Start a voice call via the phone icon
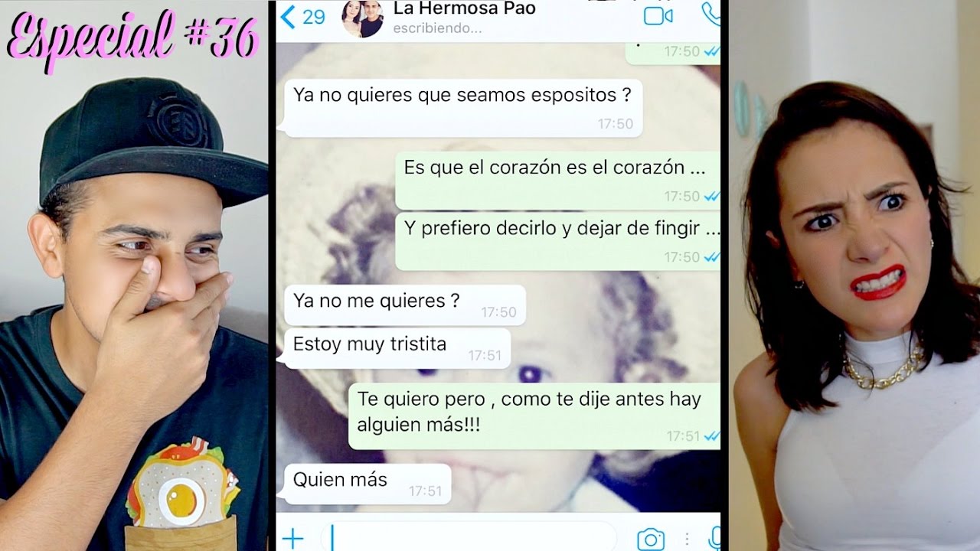Screen dimensions: 980x551 coord(711,15)
